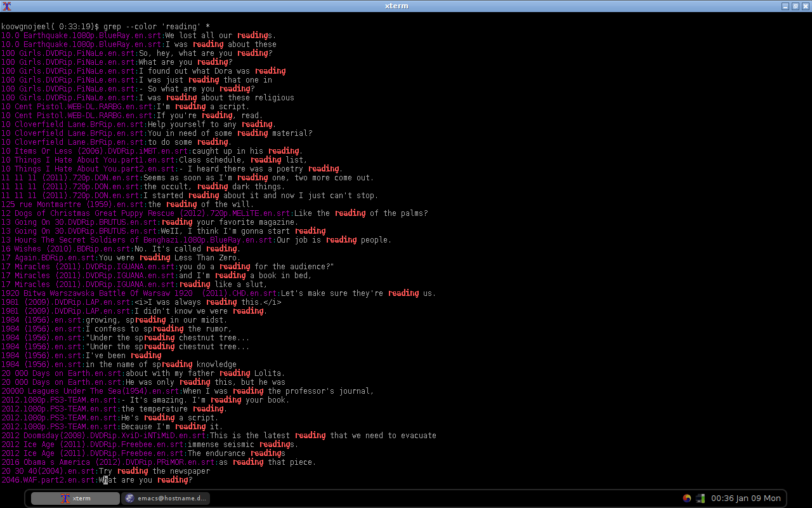Click the line "I started reading about it and now"

[261, 196]
